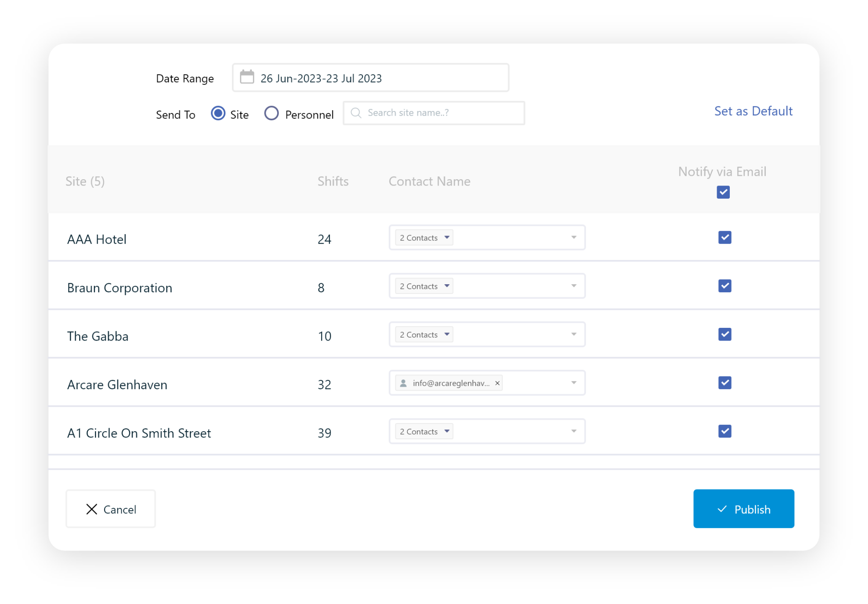Uncheck notify checkbox for Braun Corporation
Image resolution: width=868 pixels, height=604 pixels.
(x=725, y=286)
